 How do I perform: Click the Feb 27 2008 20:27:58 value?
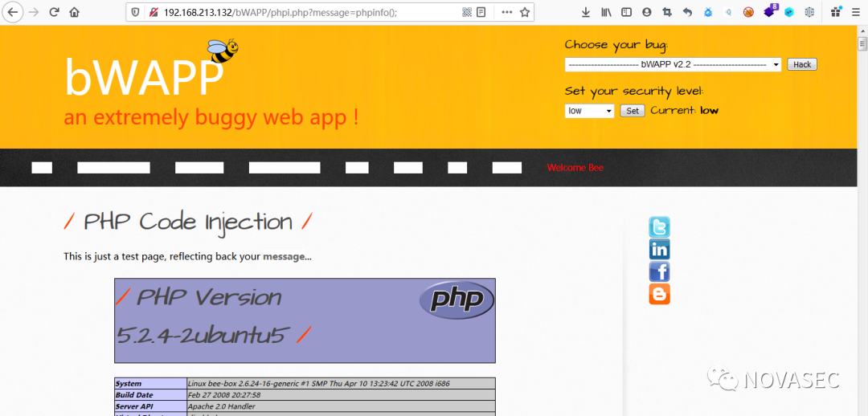pos(223,395)
